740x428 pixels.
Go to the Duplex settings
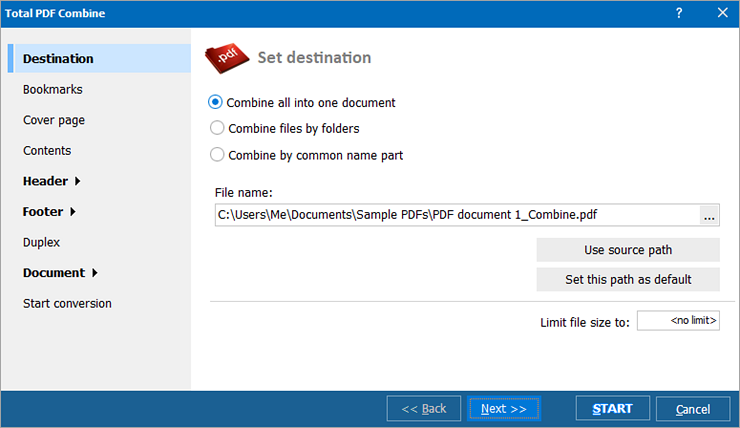pyautogui.click(x=42, y=242)
